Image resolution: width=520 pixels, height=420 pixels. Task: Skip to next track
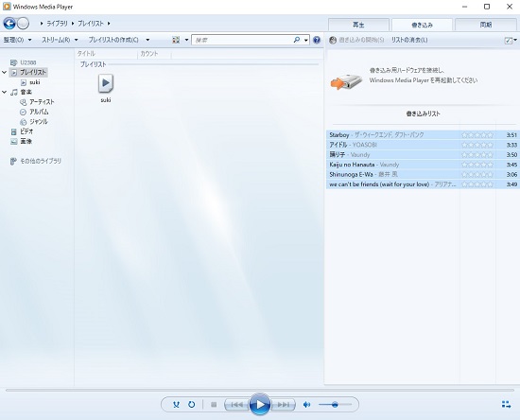point(283,405)
